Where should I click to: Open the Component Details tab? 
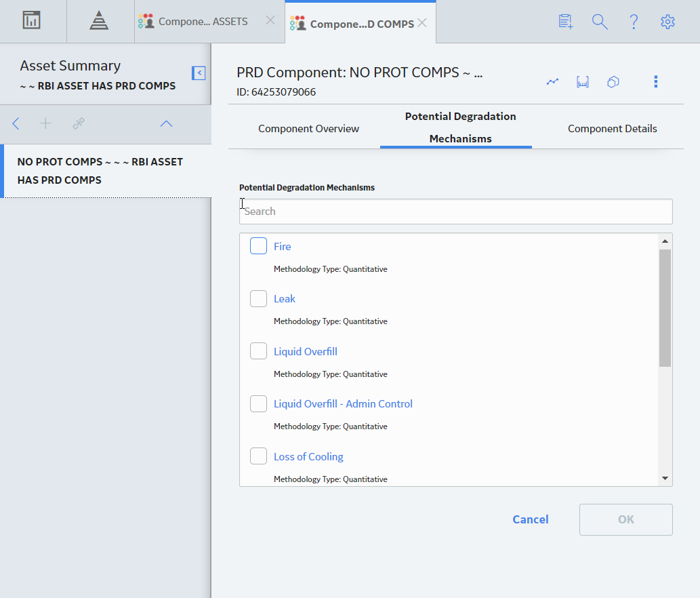[612, 129]
